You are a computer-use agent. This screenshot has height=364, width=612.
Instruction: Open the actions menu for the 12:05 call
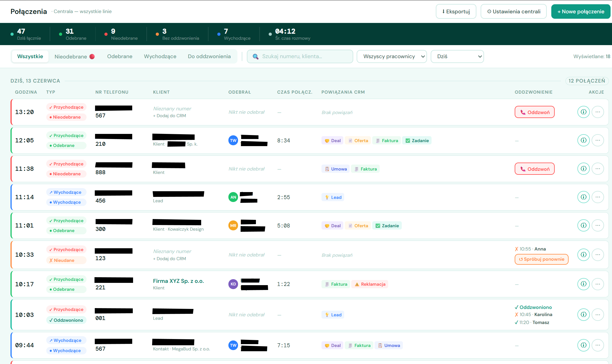pos(598,140)
